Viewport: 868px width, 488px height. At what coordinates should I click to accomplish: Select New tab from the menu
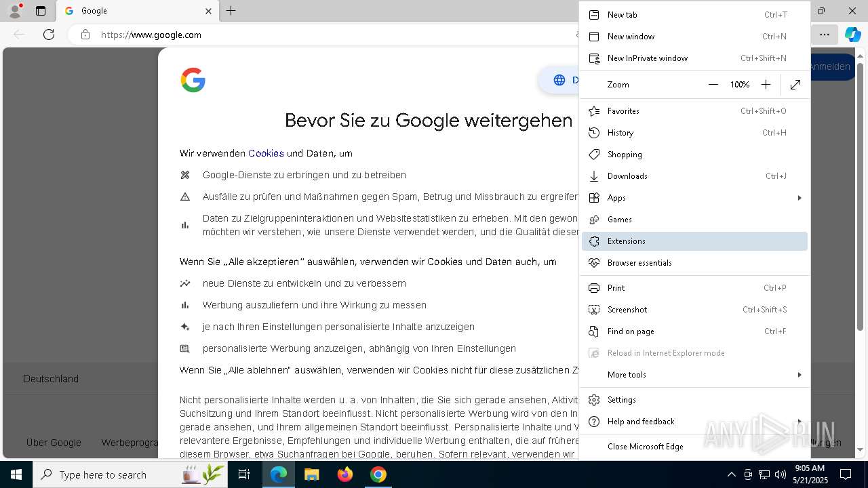click(694, 15)
